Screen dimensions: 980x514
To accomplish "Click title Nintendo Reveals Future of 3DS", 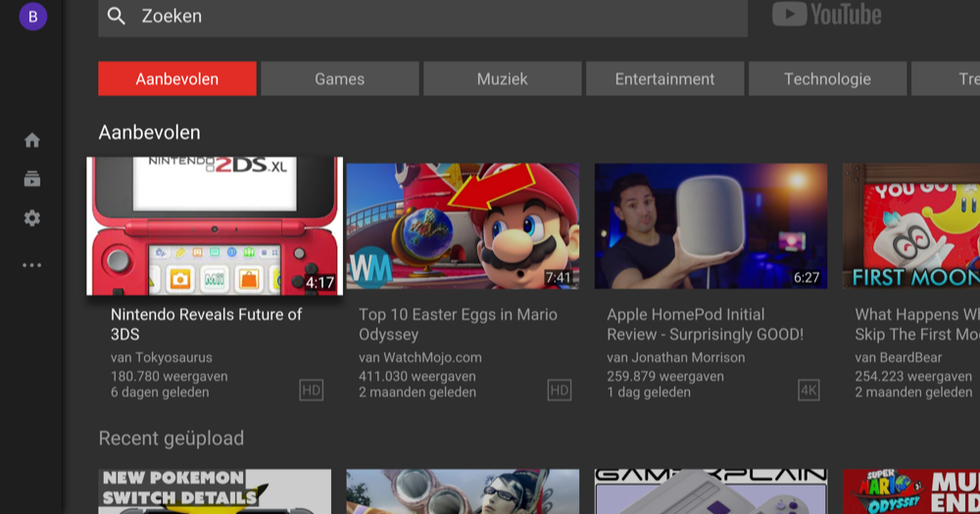I will (x=206, y=324).
